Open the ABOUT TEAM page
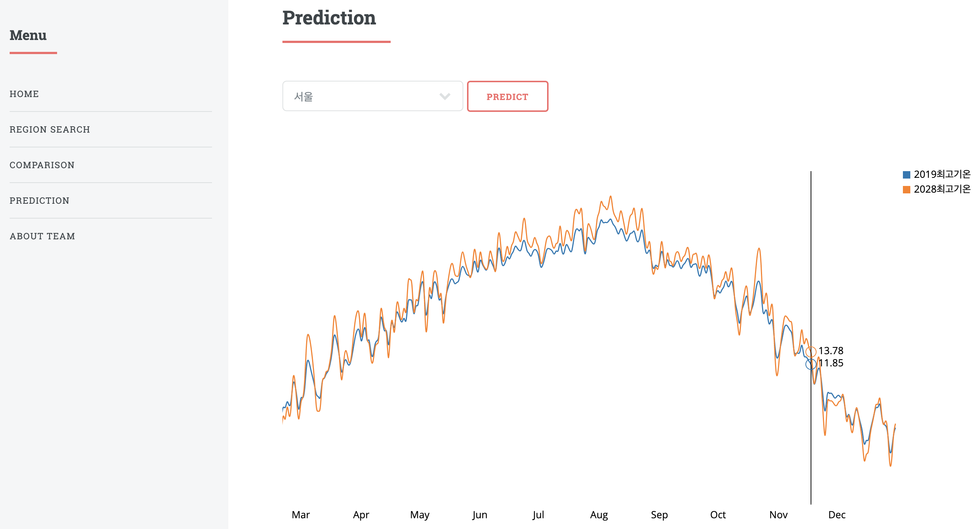This screenshot has width=980, height=529. (43, 236)
